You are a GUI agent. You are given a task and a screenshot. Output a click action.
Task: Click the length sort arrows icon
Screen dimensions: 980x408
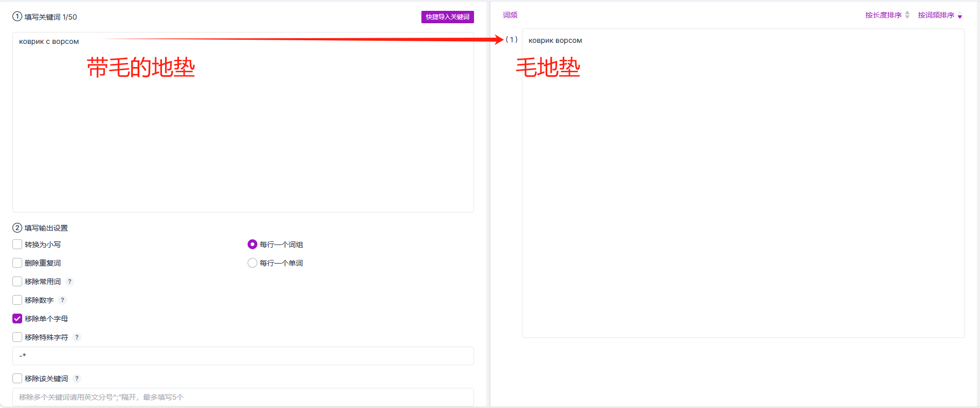tap(907, 15)
